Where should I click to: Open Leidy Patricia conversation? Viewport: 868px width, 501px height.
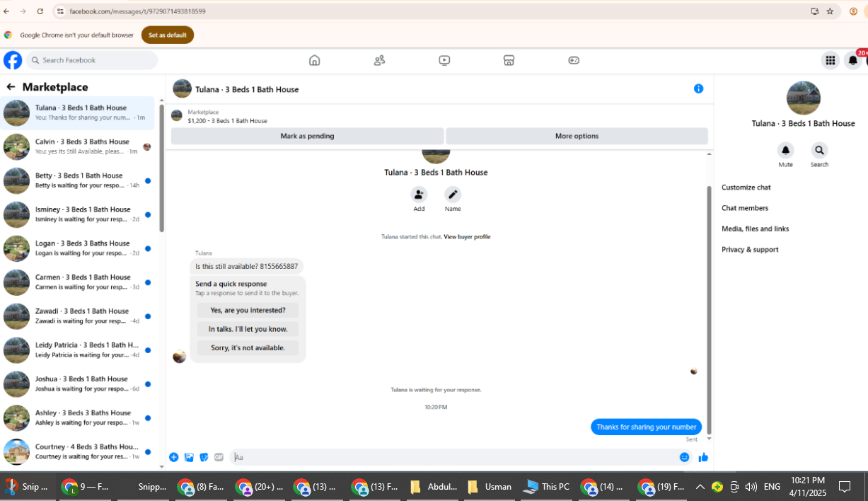click(77, 350)
